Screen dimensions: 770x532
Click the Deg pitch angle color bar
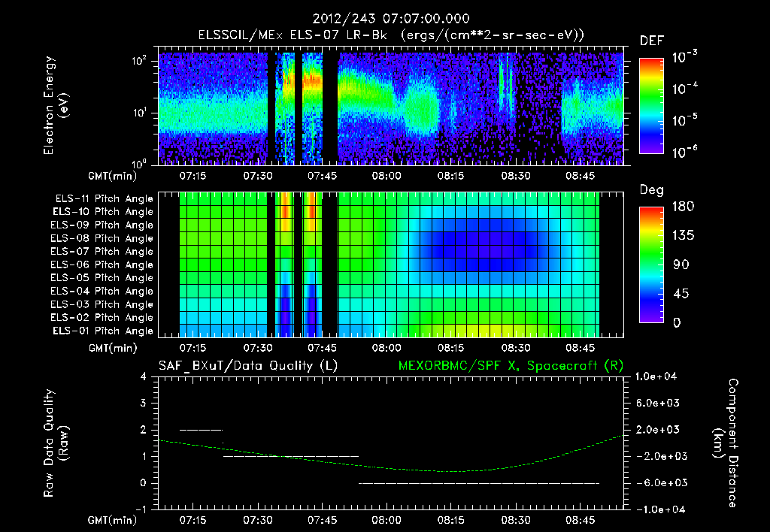pos(651,264)
